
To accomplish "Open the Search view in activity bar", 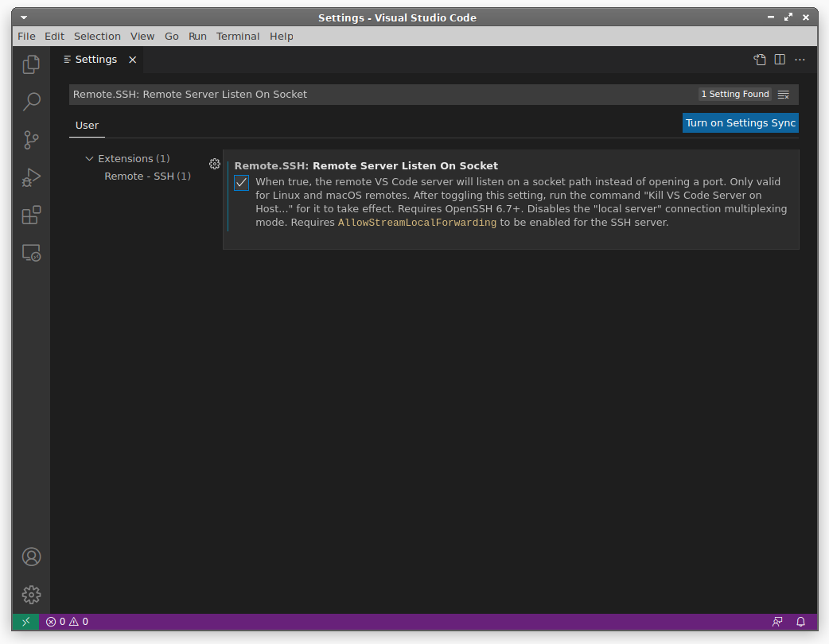I will click(x=31, y=102).
